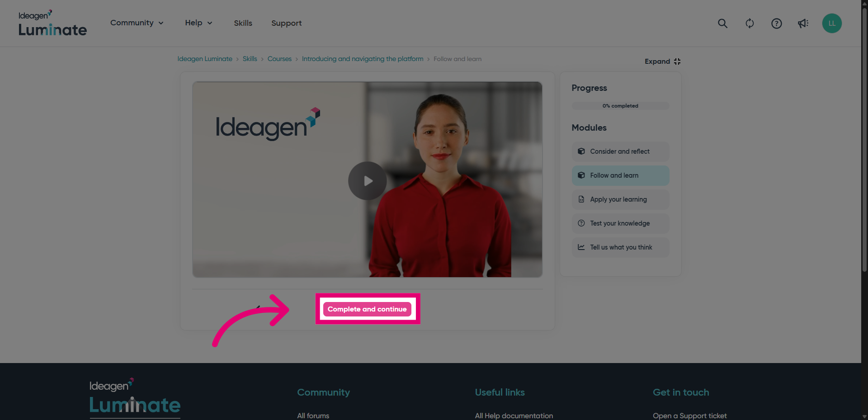
Task: Select the Follow and learn module
Action: click(x=620, y=175)
